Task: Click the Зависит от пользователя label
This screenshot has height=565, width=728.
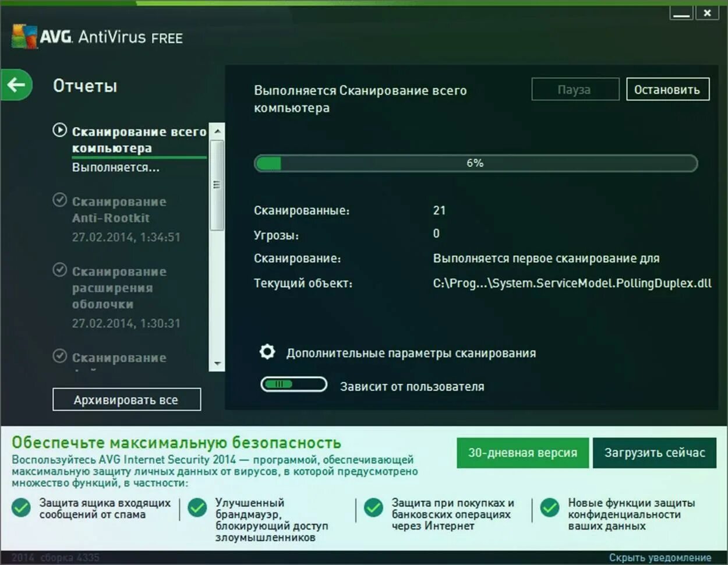Action: pyautogui.click(x=412, y=386)
